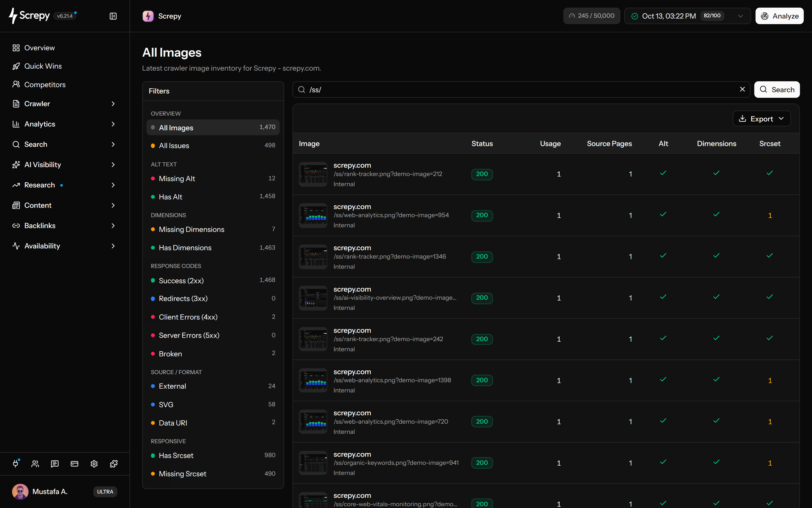Filter by SVG format
812x508 pixels.
coord(213,405)
